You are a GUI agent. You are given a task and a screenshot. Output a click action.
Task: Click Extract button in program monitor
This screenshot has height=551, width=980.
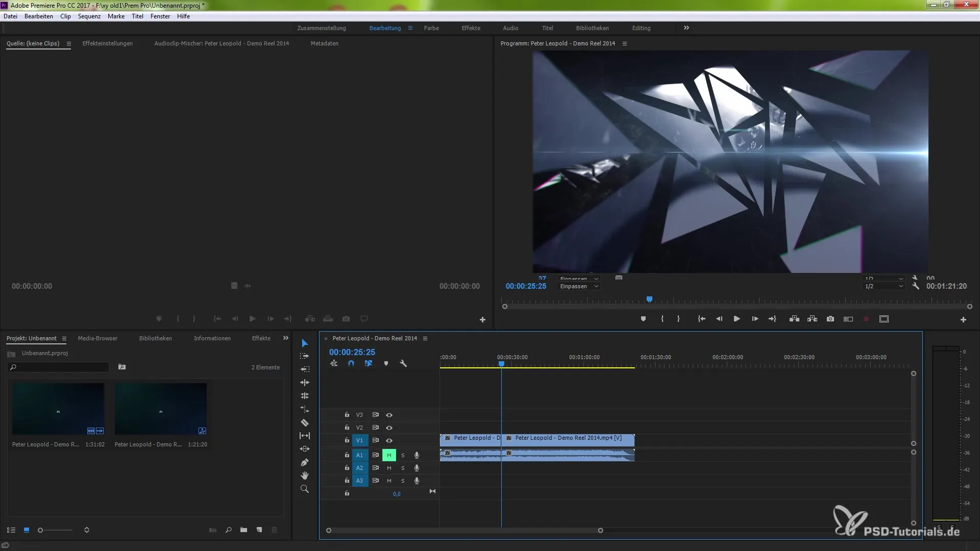tap(812, 319)
